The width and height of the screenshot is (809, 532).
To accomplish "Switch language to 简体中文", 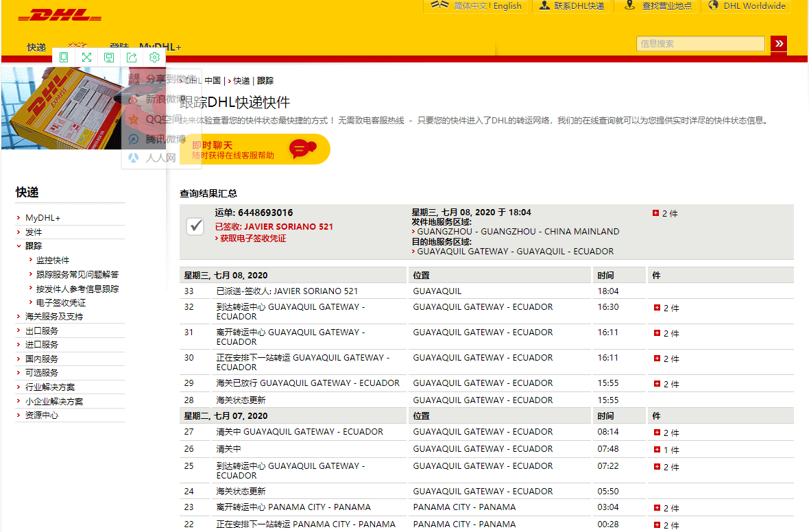I will click(470, 5).
